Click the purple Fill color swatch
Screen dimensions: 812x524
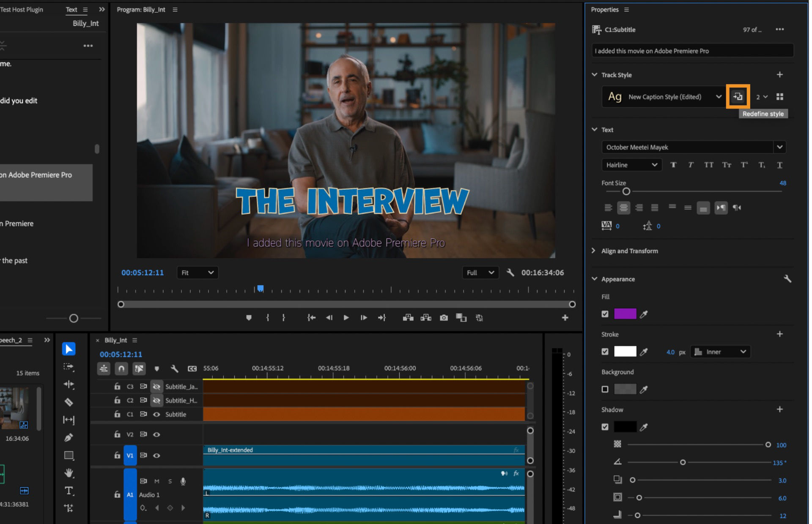coord(626,314)
